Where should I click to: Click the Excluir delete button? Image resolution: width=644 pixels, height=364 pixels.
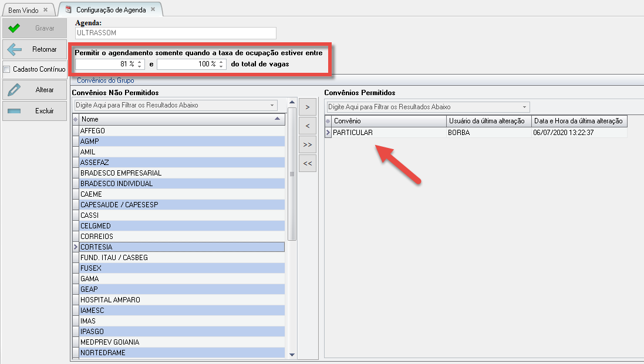tap(34, 110)
